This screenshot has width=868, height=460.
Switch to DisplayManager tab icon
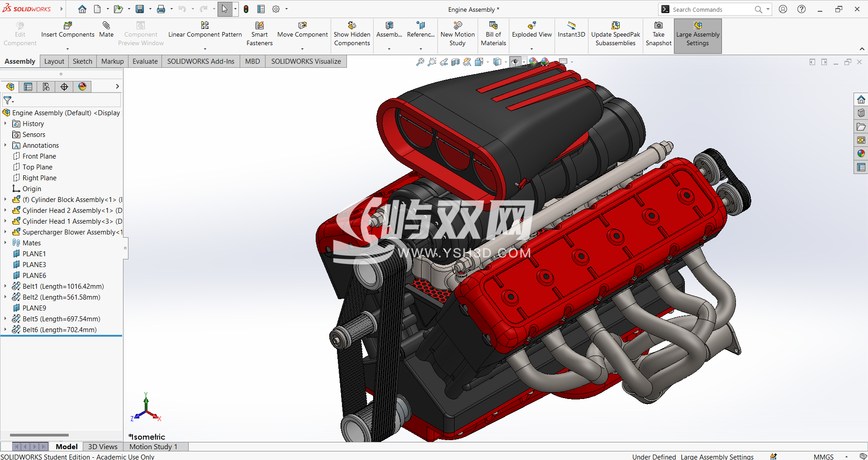(x=82, y=87)
